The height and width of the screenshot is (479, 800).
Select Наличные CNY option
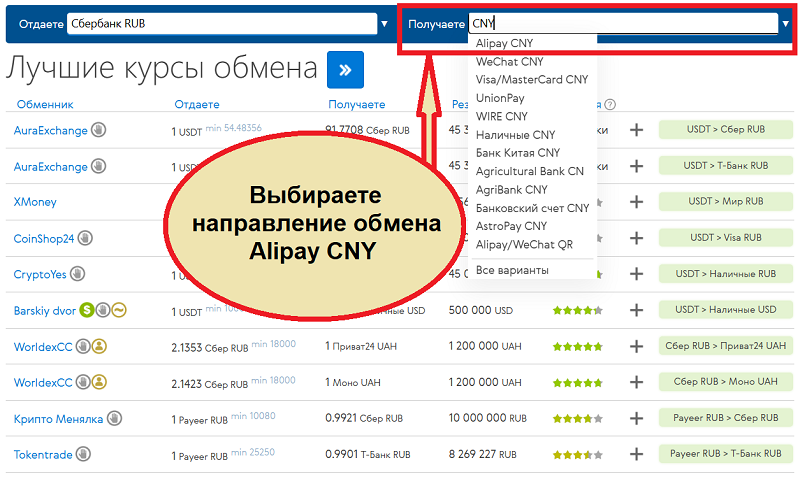click(515, 135)
